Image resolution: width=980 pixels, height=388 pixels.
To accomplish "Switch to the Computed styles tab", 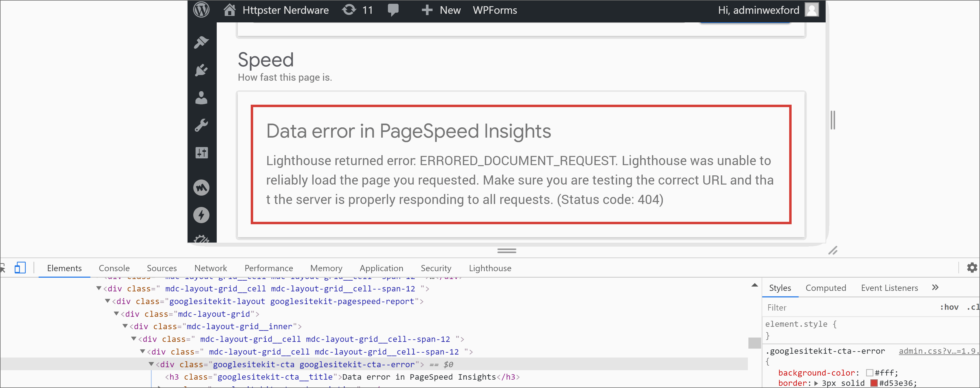I will (826, 288).
